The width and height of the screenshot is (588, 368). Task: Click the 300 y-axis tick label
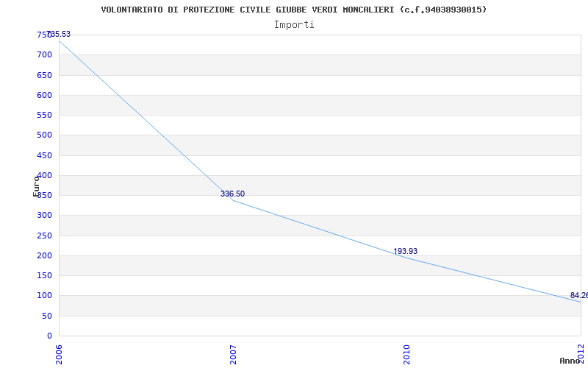click(x=44, y=215)
